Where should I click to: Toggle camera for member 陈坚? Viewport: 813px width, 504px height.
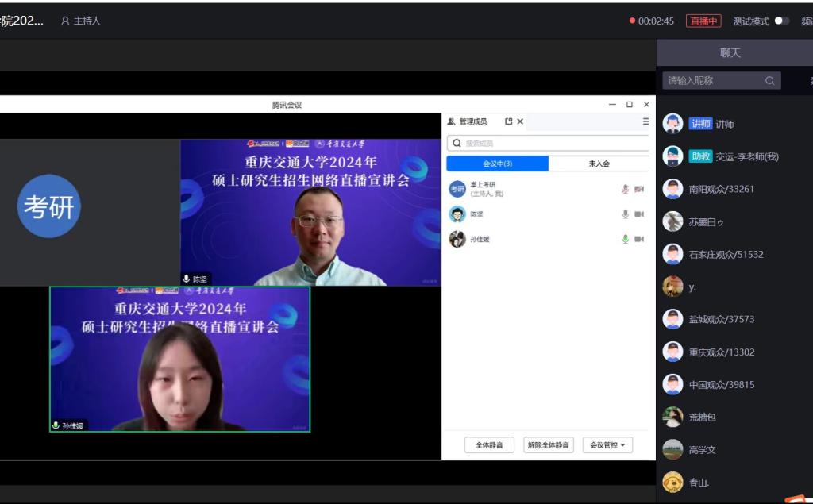tap(639, 214)
